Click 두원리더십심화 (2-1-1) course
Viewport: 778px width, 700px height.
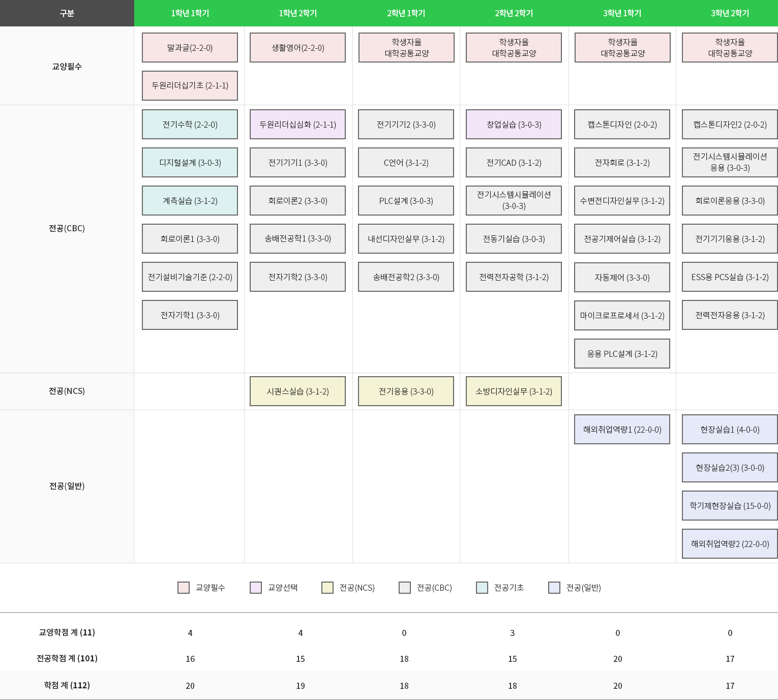click(x=297, y=125)
